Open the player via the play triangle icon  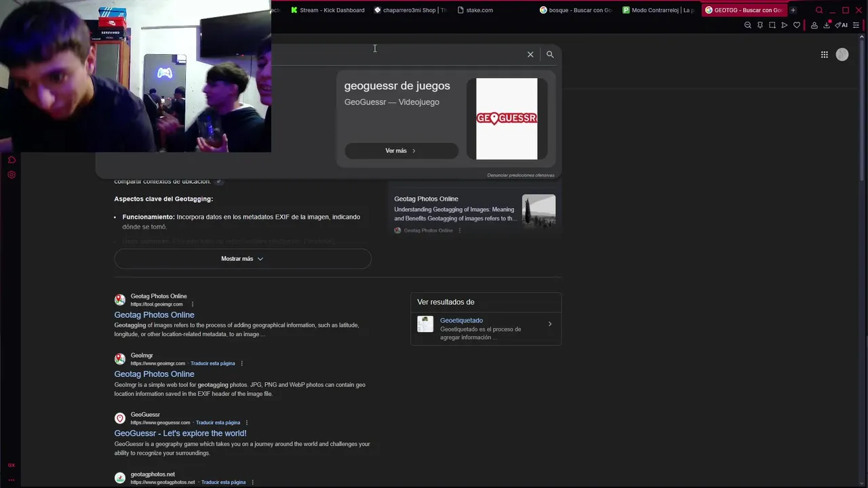pos(784,25)
